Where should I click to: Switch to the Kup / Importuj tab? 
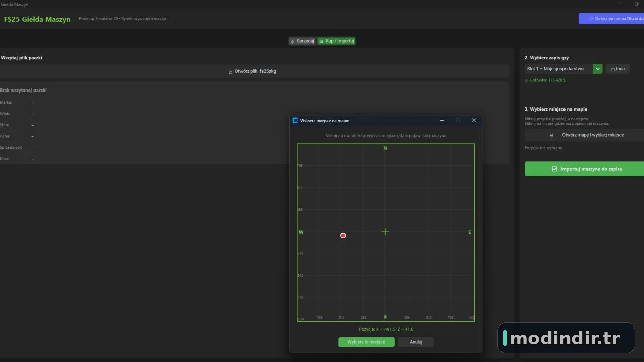[337, 41]
